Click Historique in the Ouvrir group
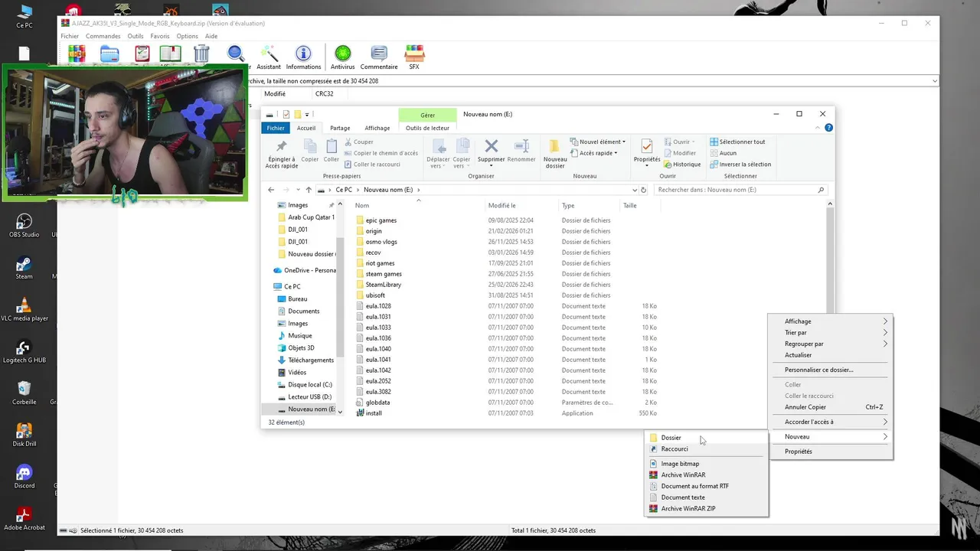This screenshot has width=980, height=551. point(683,165)
